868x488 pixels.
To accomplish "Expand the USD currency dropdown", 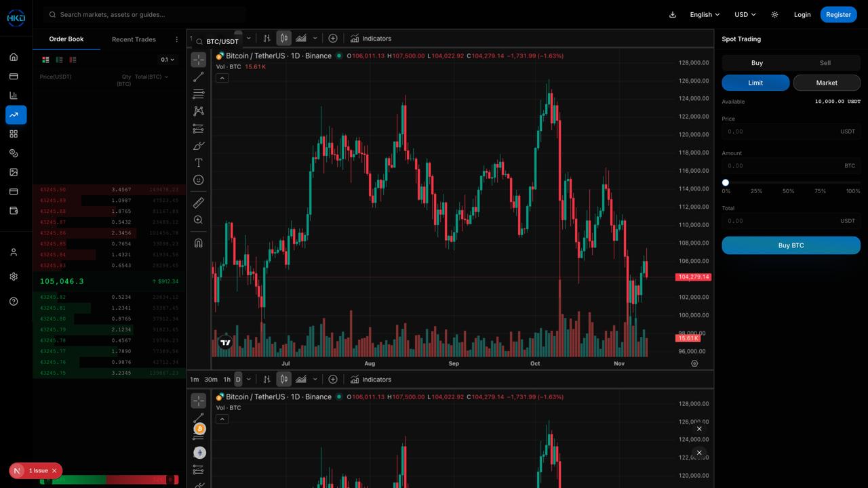I will click(x=745, y=14).
